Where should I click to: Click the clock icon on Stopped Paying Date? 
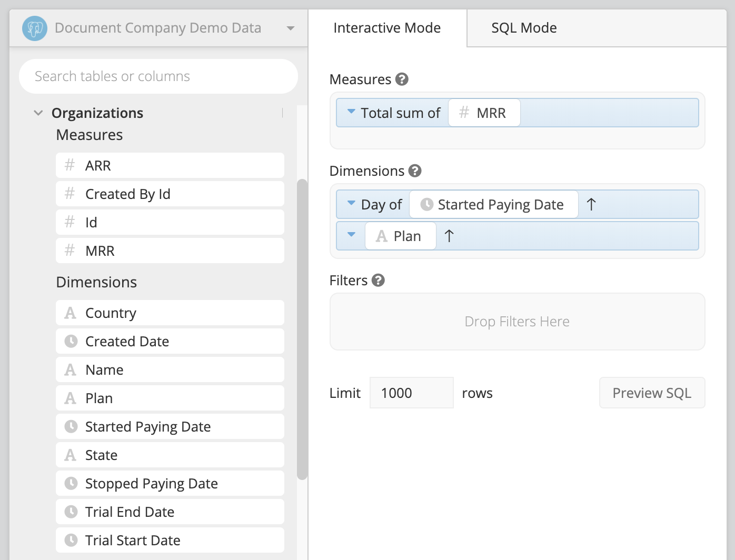pos(70,483)
